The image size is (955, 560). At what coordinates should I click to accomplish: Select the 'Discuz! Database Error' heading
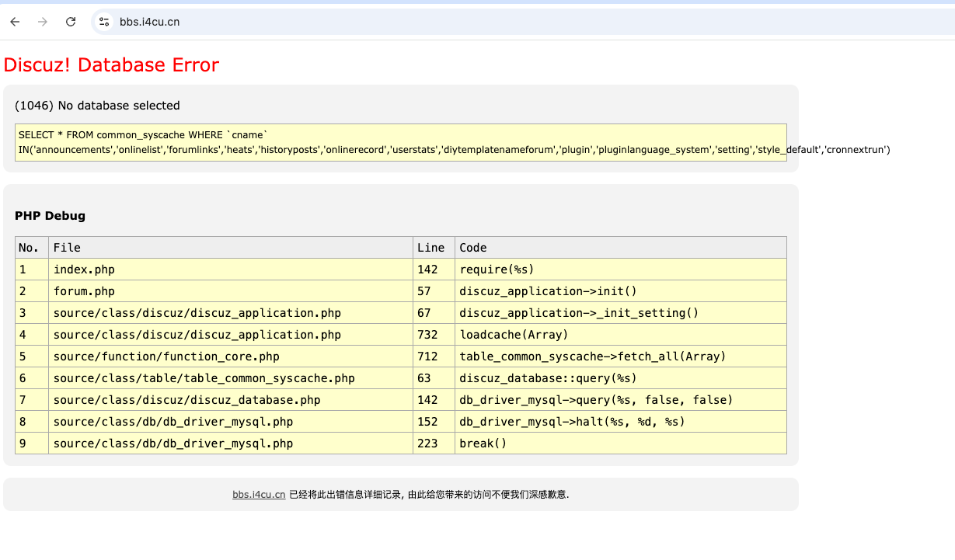point(111,64)
